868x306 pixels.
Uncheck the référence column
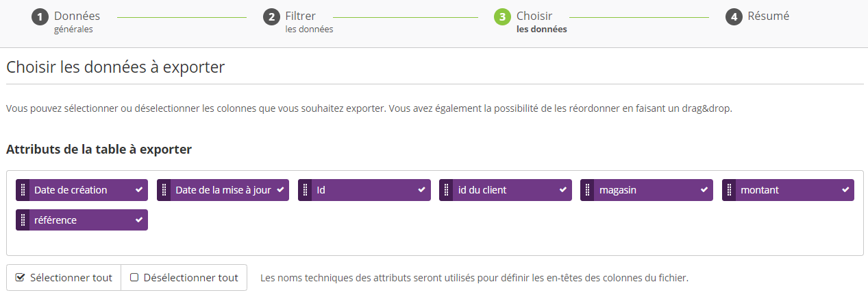tap(139, 220)
